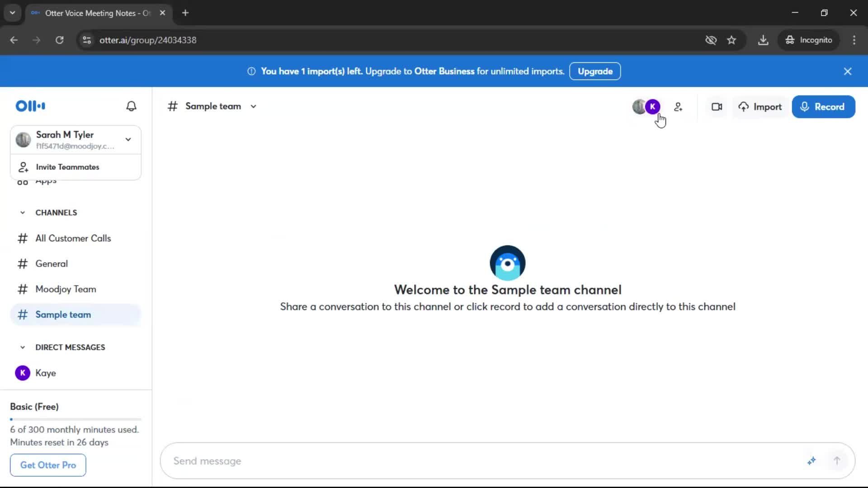The width and height of the screenshot is (868, 488).
Task: Open Moodjoy Team channel
Action: pos(75,289)
